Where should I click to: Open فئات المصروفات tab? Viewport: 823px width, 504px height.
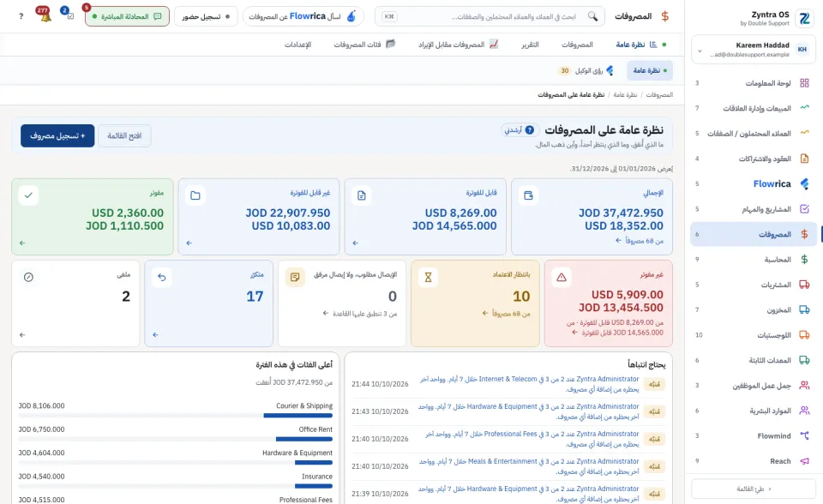click(364, 45)
